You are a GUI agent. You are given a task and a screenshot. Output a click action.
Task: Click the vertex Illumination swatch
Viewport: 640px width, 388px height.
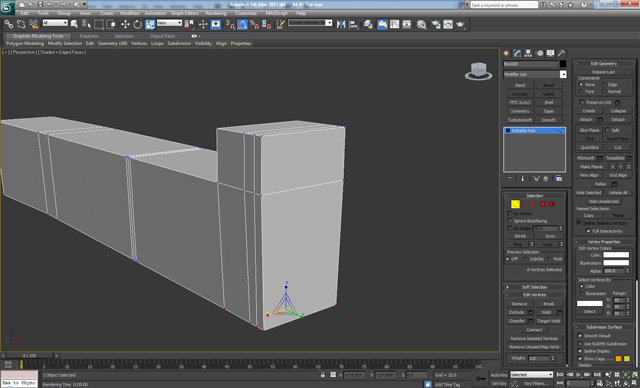point(616,263)
